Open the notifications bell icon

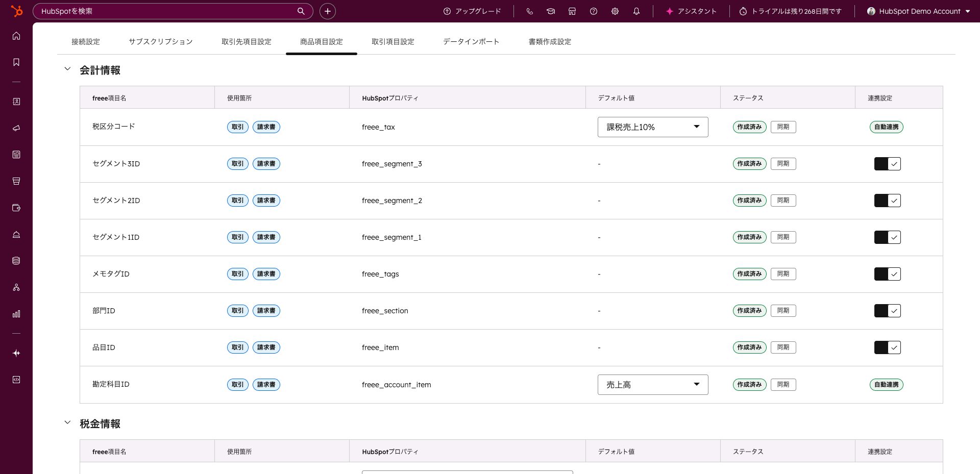click(x=636, y=11)
